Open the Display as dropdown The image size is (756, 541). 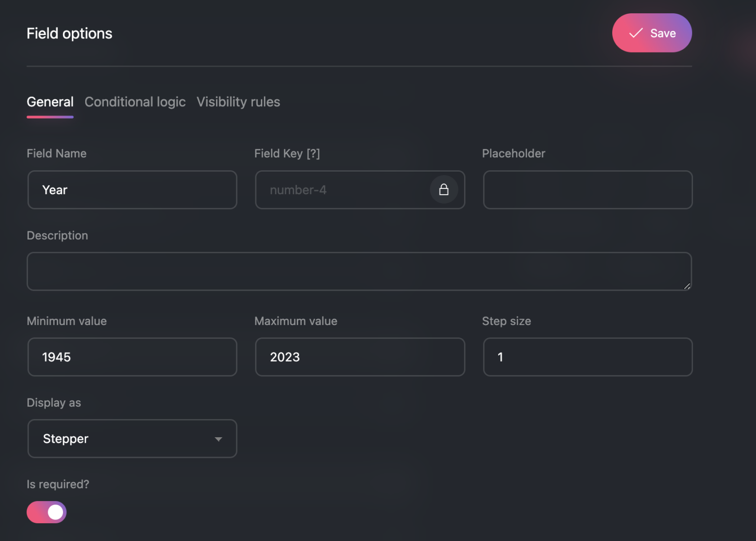(132, 439)
